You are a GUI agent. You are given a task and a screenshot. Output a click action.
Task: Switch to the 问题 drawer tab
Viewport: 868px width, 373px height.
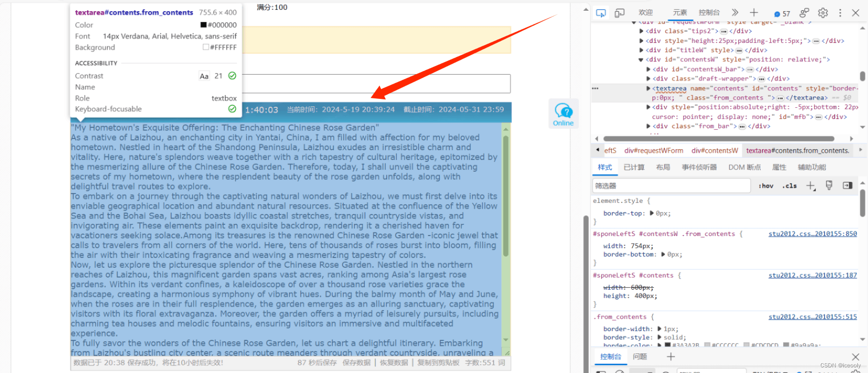(x=639, y=357)
